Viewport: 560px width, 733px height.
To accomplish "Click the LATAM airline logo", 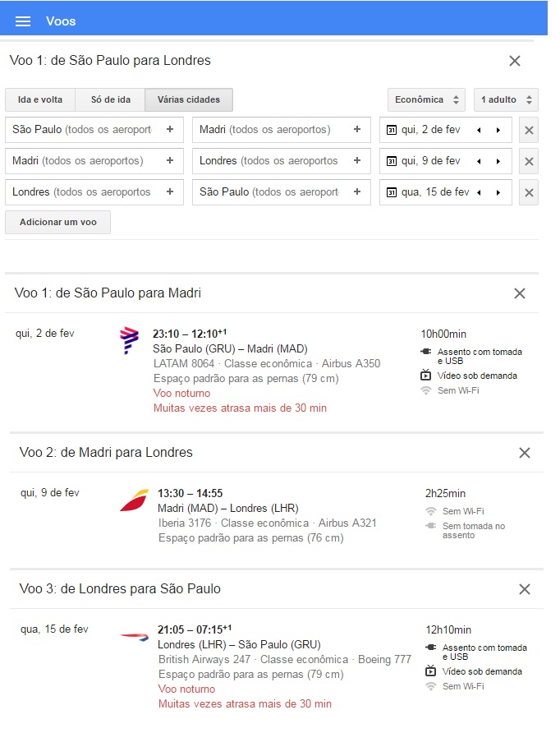I will (x=129, y=340).
